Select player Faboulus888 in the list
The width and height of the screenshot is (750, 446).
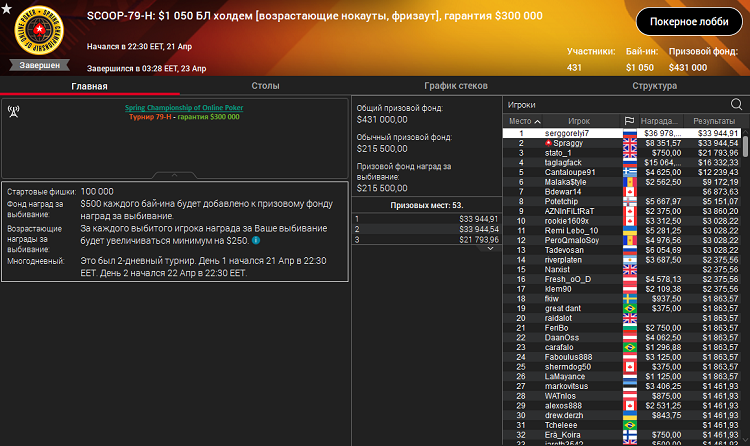point(622,357)
